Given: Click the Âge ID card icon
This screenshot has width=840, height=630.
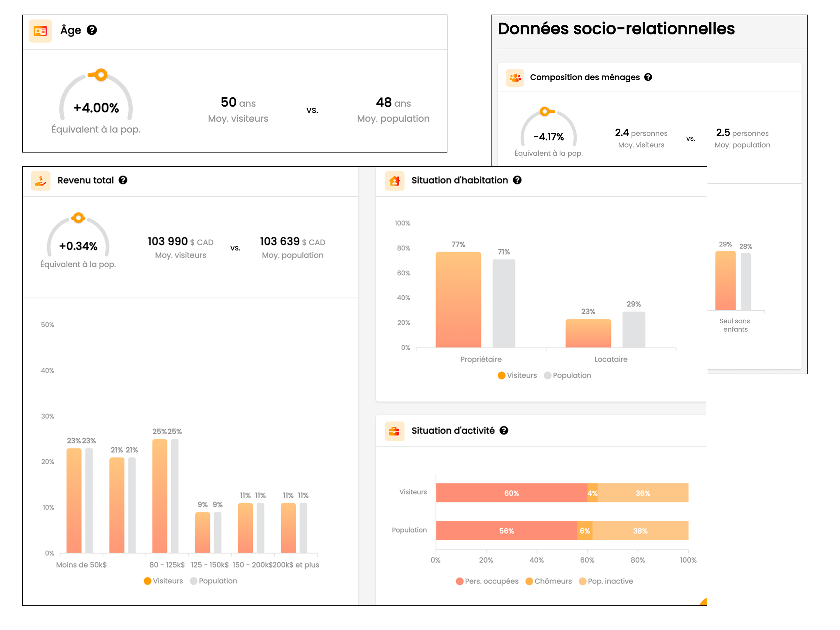Looking at the screenshot, I should coord(40,31).
